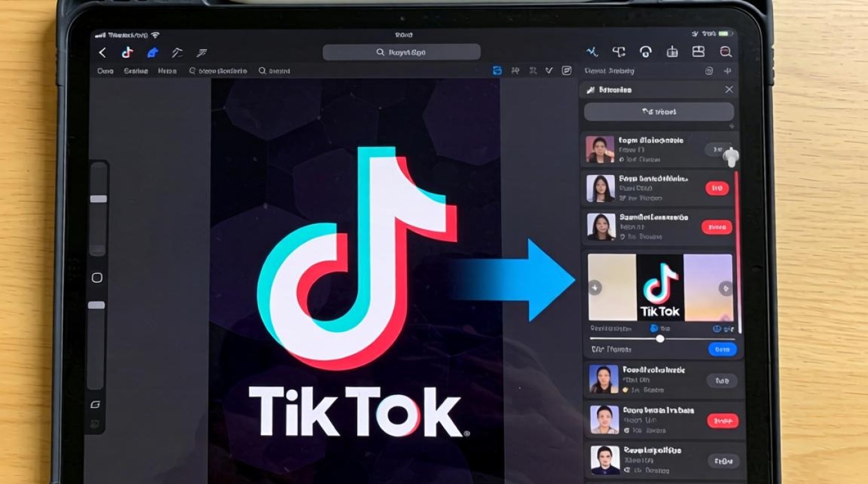Open the note icon right of the checkmark icon

[x=566, y=71]
